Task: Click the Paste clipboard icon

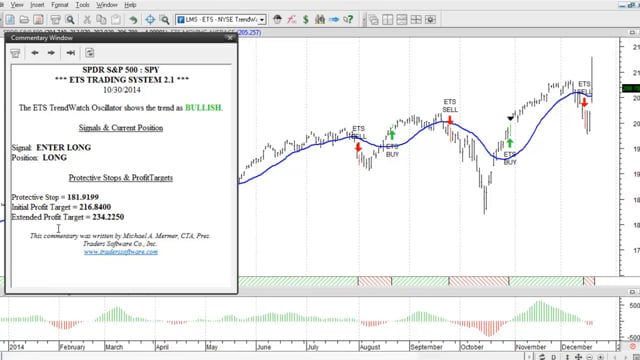Action: click(116, 19)
